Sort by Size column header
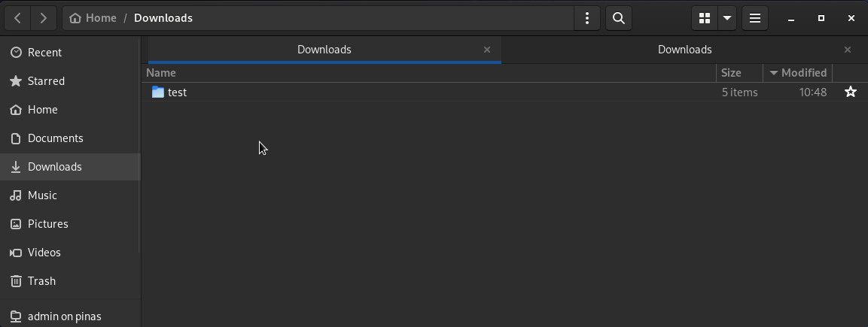This screenshot has height=327, width=868. pos(739,73)
